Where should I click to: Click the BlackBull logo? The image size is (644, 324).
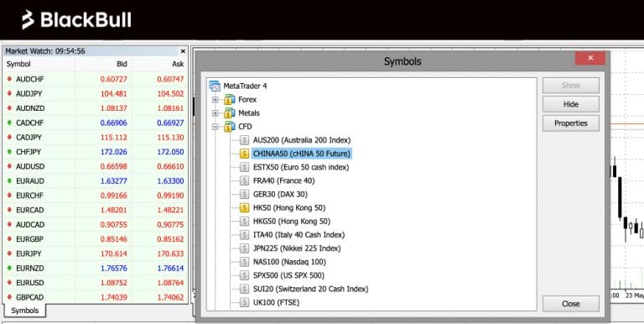[x=77, y=20]
